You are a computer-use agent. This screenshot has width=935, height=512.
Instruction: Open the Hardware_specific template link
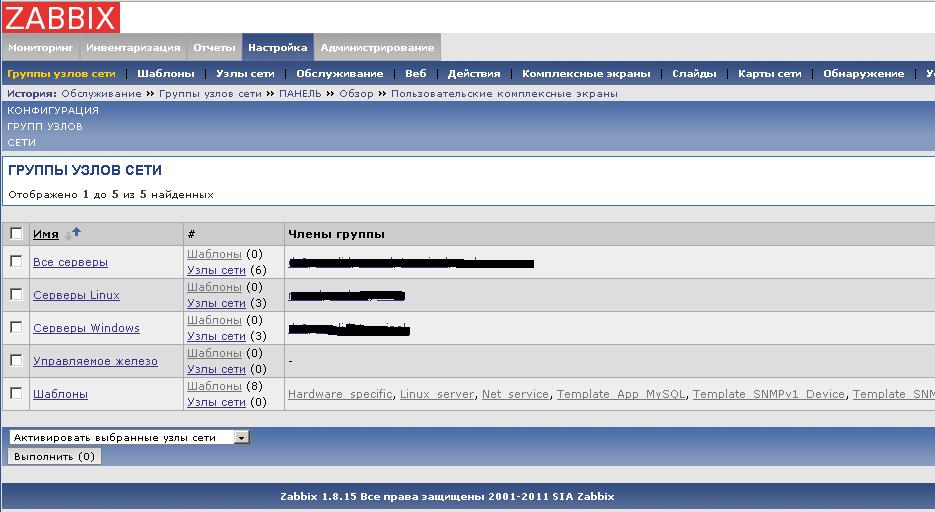coord(340,394)
